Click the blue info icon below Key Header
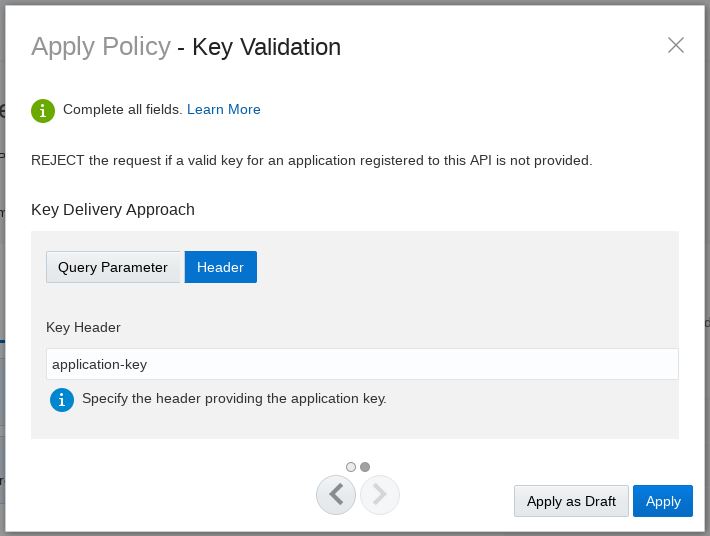710x536 pixels. (62, 400)
